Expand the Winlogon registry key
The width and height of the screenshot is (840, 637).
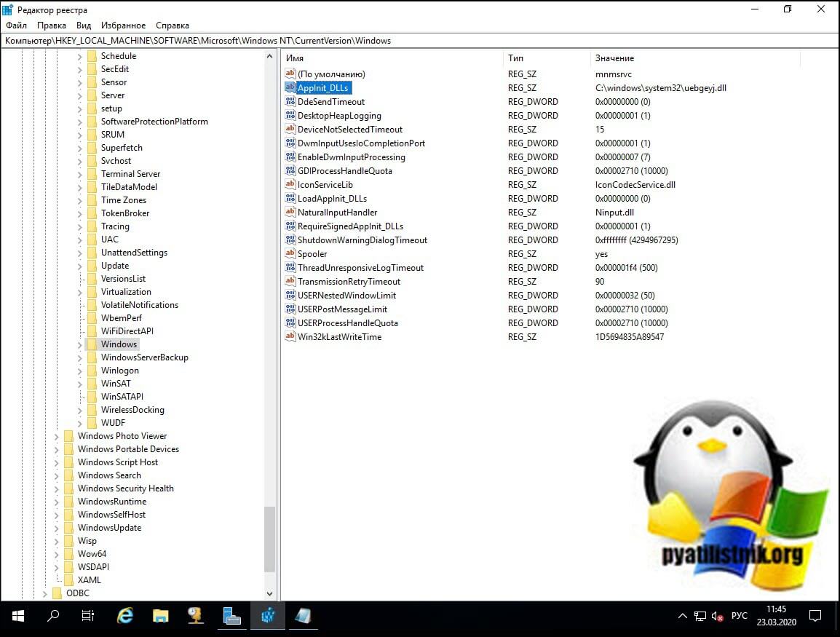80,371
